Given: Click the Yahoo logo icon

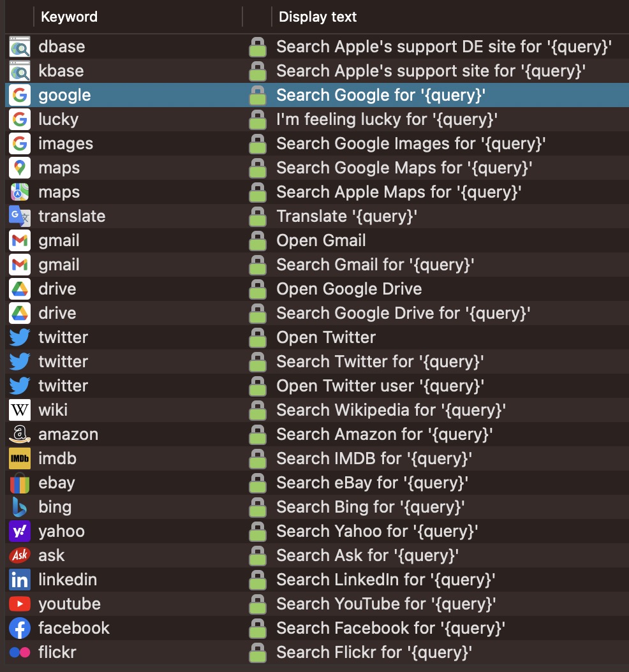Looking at the screenshot, I should point(20,531).
